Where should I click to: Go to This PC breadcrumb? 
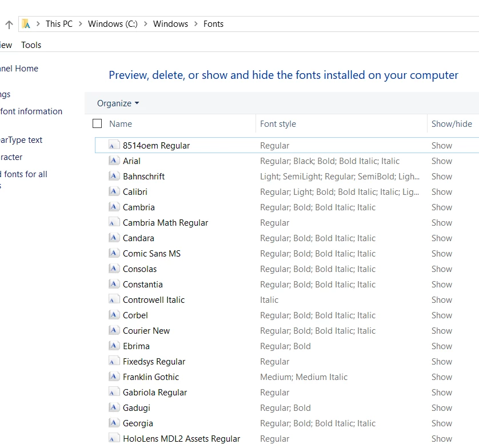click(59, 24)
